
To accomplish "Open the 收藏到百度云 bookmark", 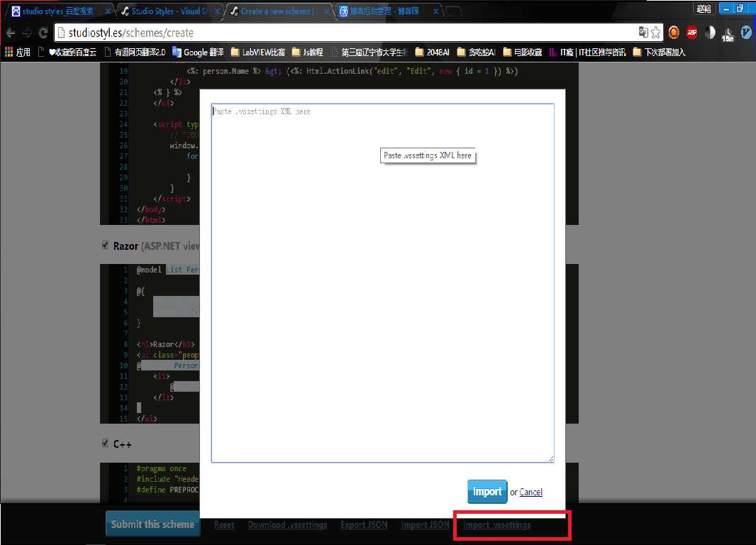I will coord(67,52).
